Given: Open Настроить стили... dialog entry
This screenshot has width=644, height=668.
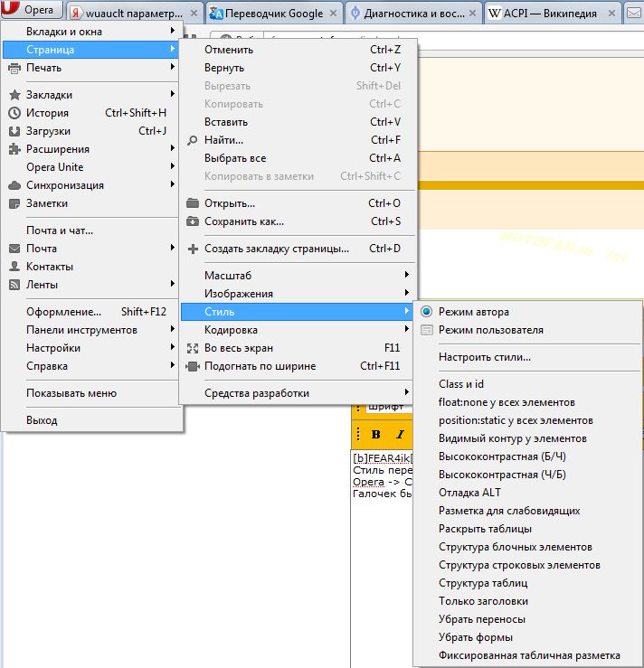Looking at the screenshot, I should tap(527, 357).
